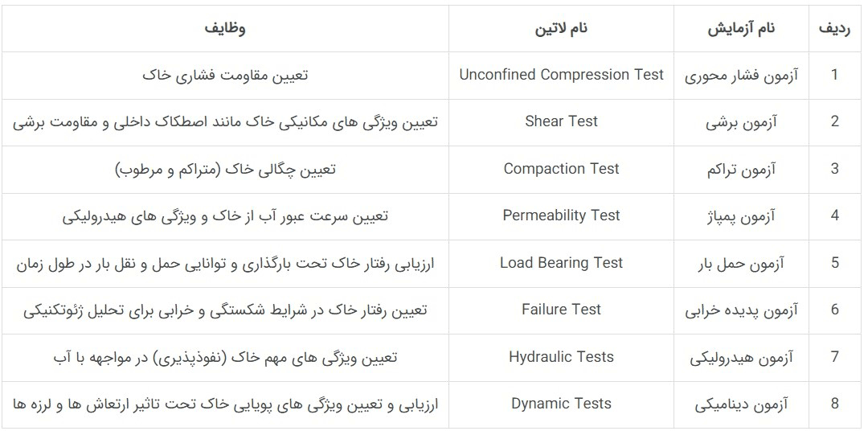This screenshot has height=435, width=868.
Task: Click the 'نام لاتین' column header
Action: (561, 28)
